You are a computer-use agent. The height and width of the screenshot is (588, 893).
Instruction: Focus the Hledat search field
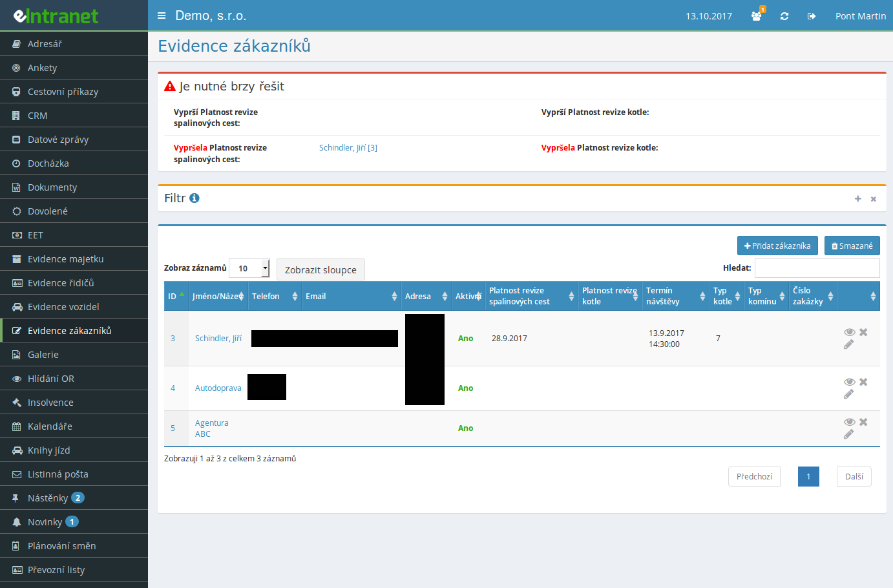pos(817,268)
